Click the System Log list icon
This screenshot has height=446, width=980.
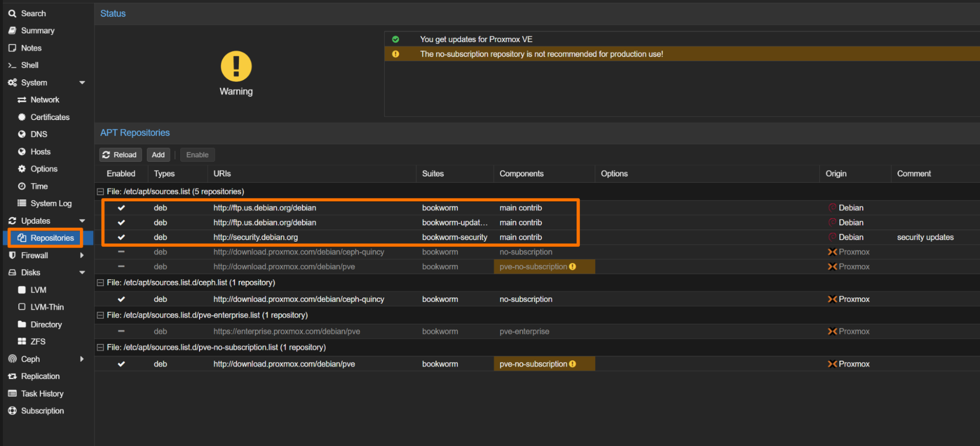click(x=22, y=203)
